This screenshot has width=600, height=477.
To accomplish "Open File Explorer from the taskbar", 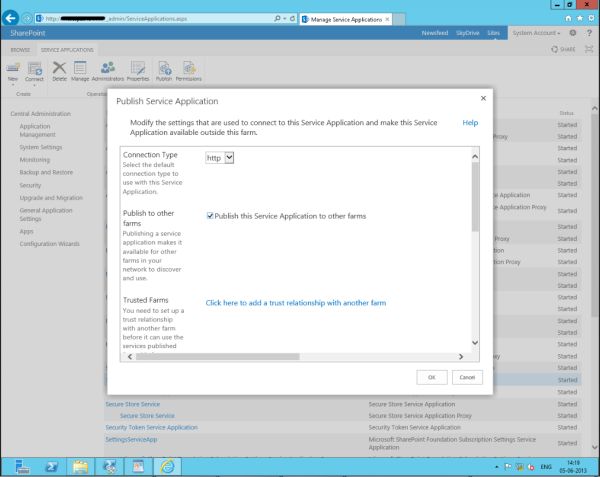I will click(x=80, y=467).
